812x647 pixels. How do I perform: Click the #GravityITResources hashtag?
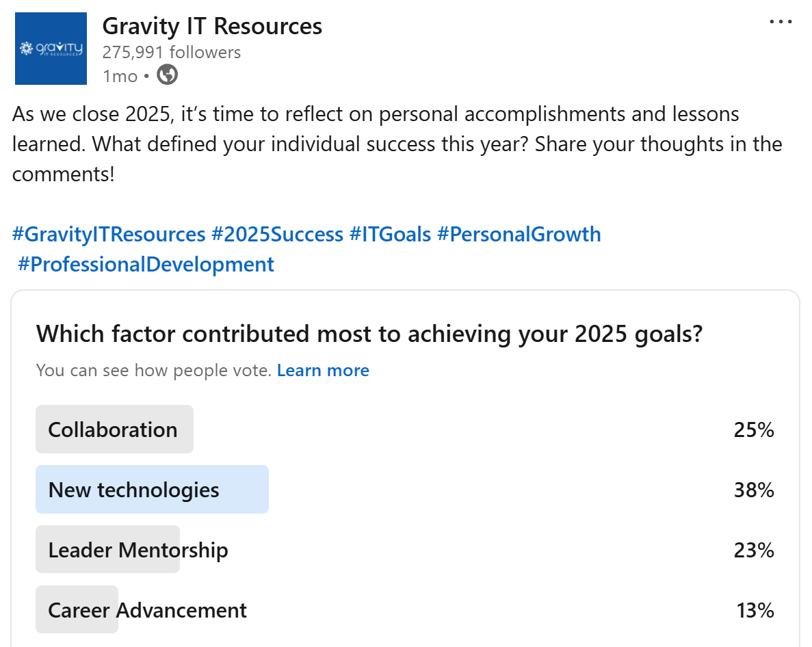[x=109, y=235]
